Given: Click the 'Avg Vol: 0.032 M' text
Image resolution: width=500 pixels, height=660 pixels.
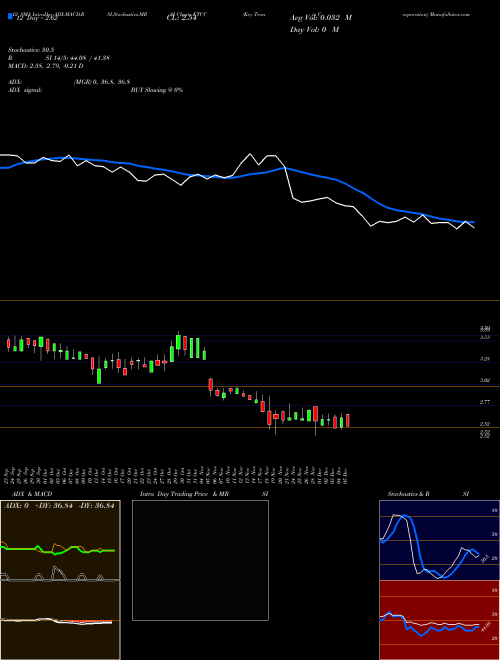Looking at the screenshot, I should click(321, 18).
